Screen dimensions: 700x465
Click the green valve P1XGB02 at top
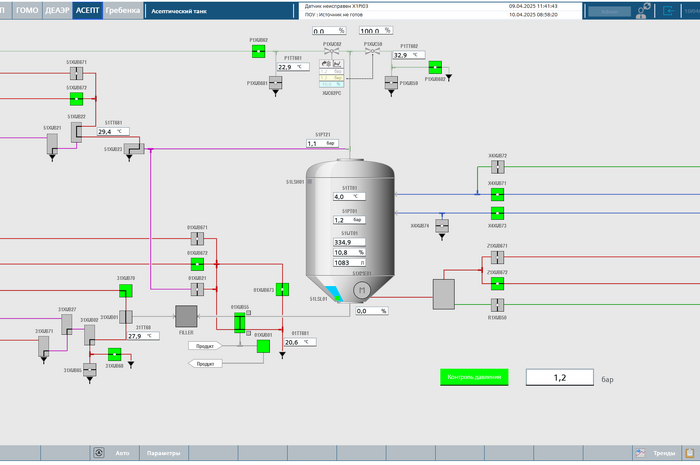(259, 51)
